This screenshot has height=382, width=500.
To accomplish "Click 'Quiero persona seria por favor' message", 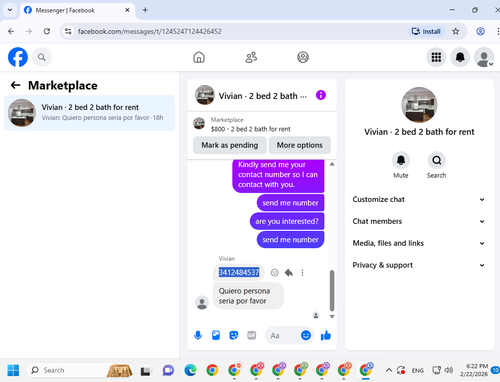I will click(248, 296).
